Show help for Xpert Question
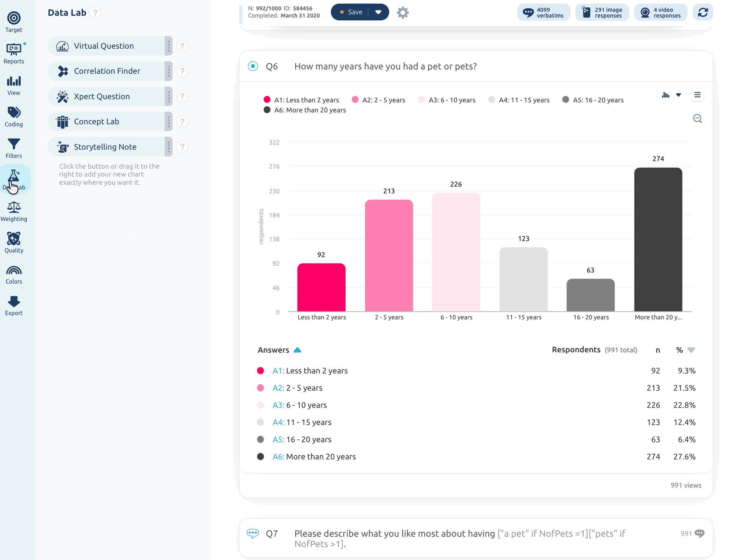This screenshot has width=734, height=560. [182, 96]
